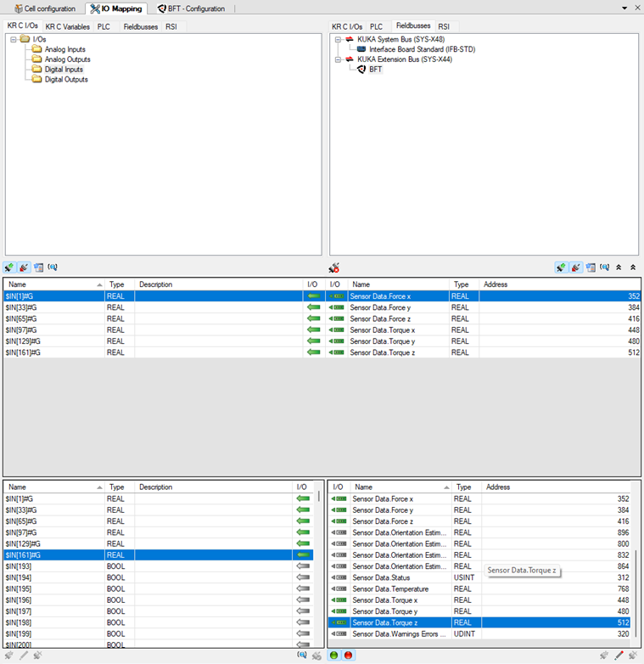Toggle the red circle filter at the bottom
Screen dimensions: 644x664
(348, 656)
